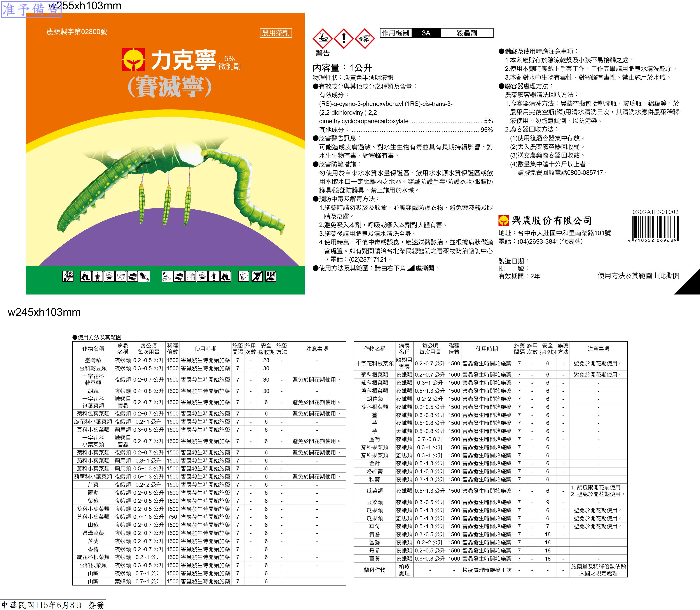Click the 洛神葵 crop cell

tap(374, 472)
